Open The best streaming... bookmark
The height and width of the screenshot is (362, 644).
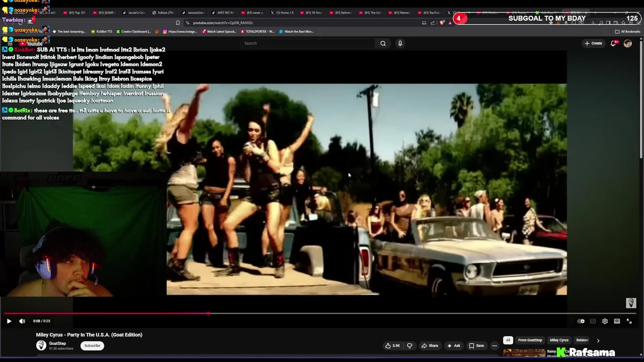pos(69,32)
